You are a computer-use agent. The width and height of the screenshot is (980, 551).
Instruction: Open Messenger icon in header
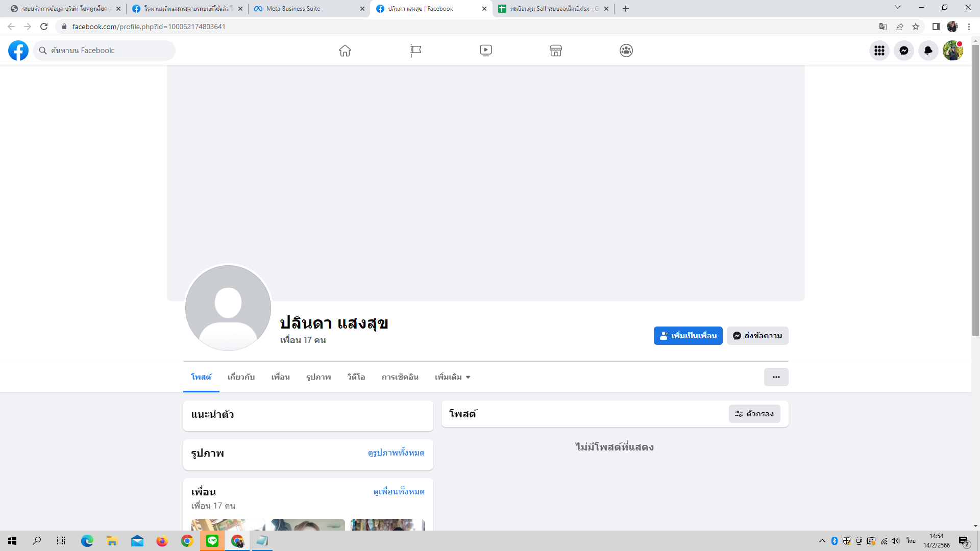(903, 51)
